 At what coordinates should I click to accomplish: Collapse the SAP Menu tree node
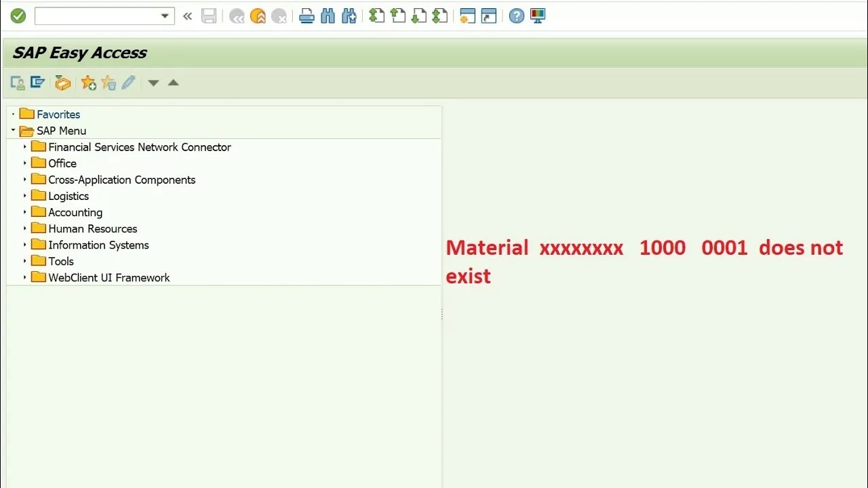(x=13, y=130)
